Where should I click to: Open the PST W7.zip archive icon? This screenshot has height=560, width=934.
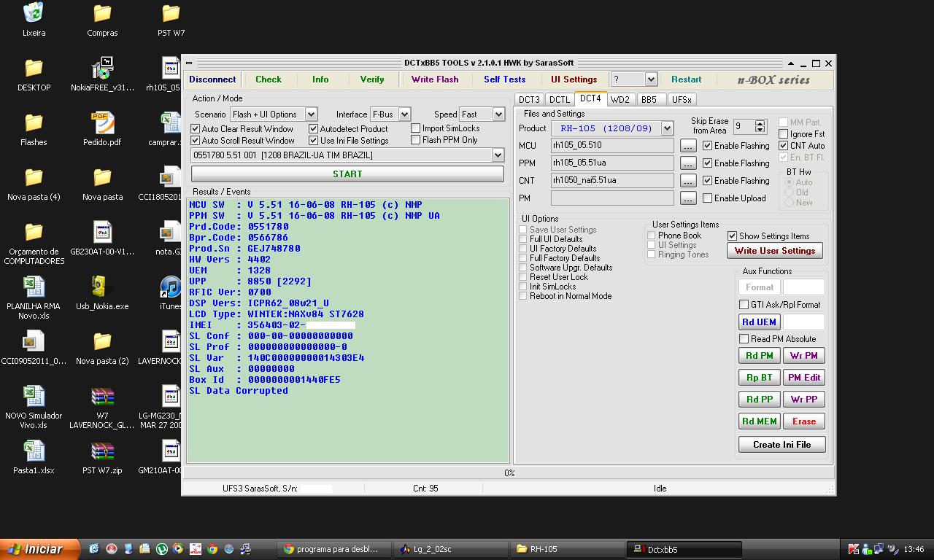pos(102,451)
